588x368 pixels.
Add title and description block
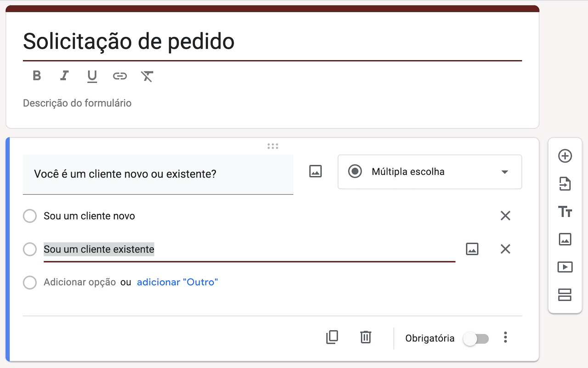pyautogui.click(x=565, y=212)
